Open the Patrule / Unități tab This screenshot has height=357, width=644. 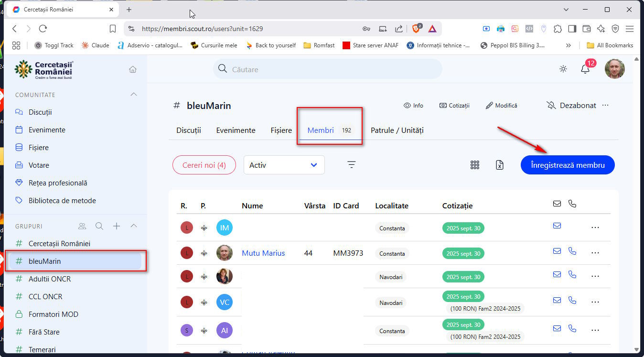(397, 130)
